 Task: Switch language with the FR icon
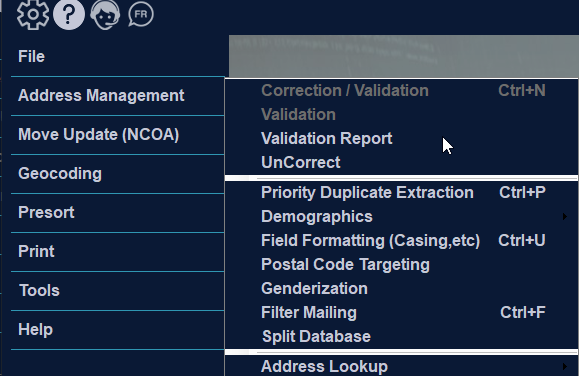[141, 14]
